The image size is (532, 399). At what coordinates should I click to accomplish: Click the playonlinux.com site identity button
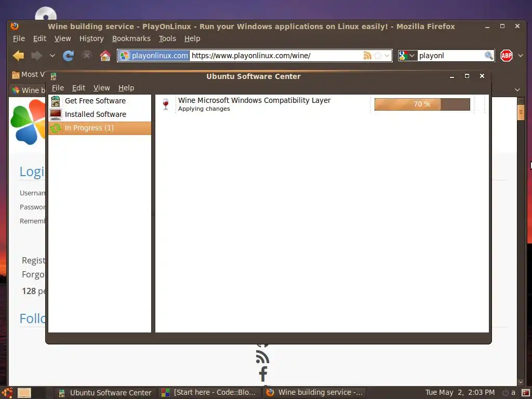click(x=154, y=56)
